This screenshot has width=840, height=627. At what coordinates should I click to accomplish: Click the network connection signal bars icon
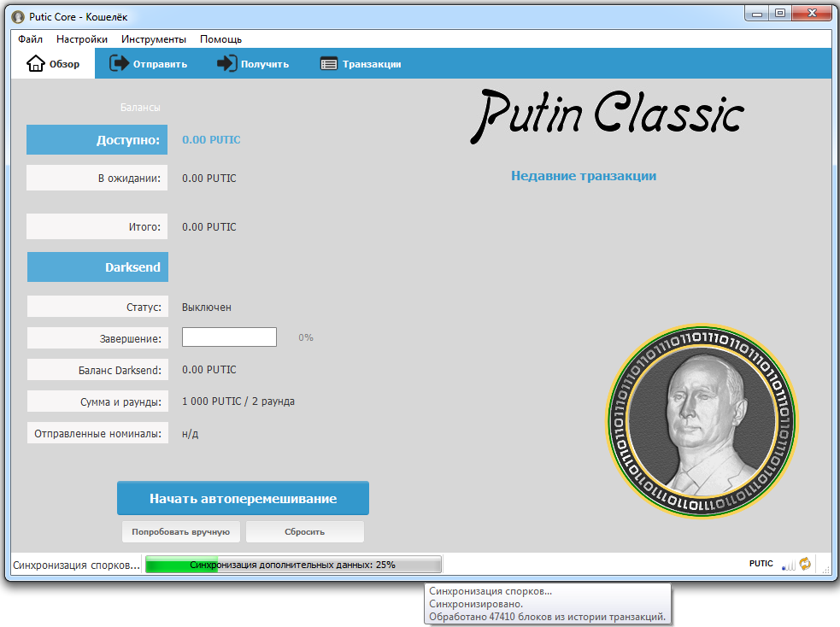[788, 565]
